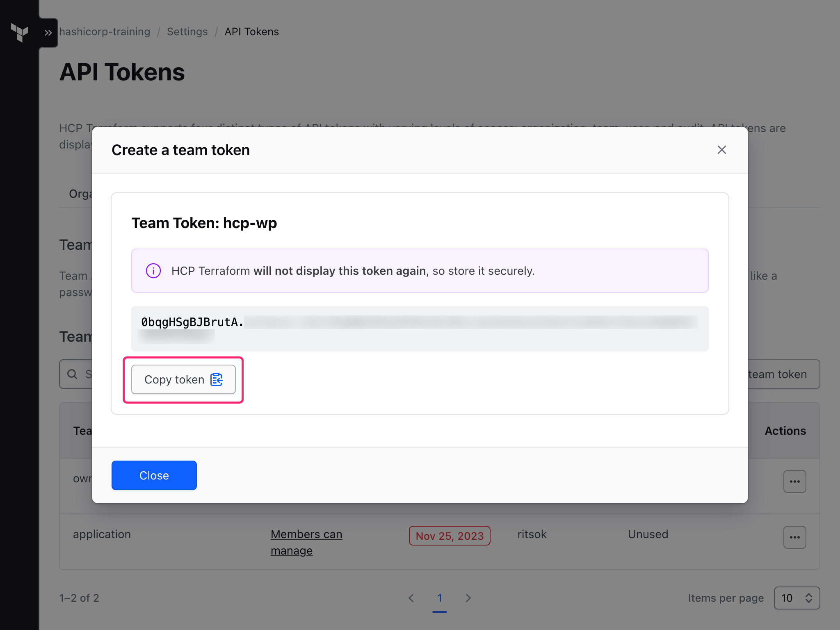Click API Tokens breadcrumb tab

253,31
